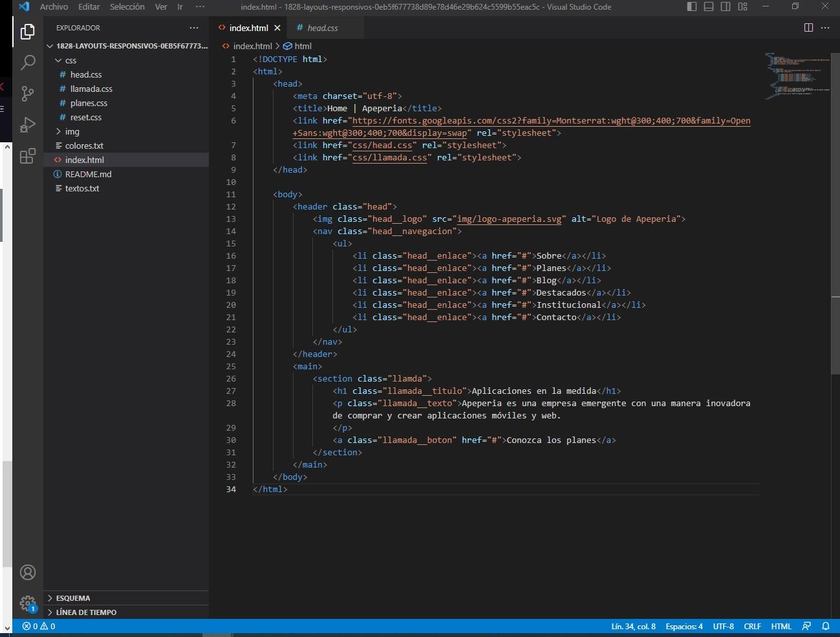This screenshot has width=840, height=637.
Task: Follow the css/head.css href link
Action: [x=382, y=145]
